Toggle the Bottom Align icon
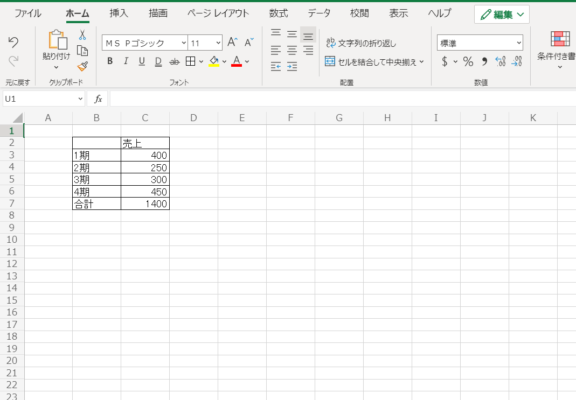Screen dimensions: 576x400 [308, 35]
